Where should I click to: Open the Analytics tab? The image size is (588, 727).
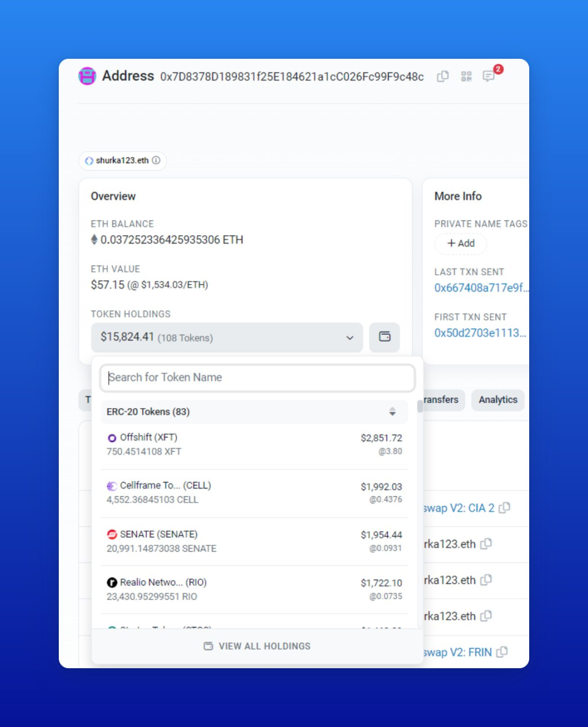pos(498,400)
